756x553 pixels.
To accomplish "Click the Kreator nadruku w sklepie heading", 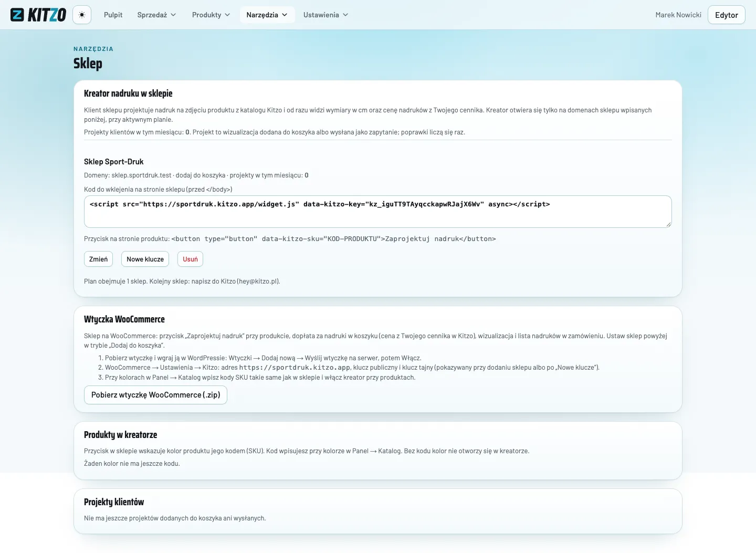I will [x=128, y=93].
